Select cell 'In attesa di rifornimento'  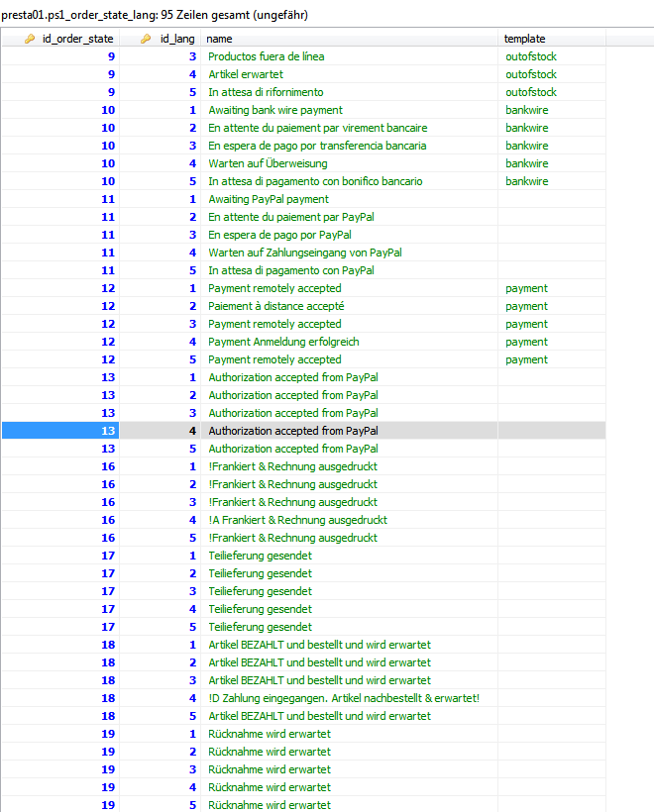pos(350,92)
